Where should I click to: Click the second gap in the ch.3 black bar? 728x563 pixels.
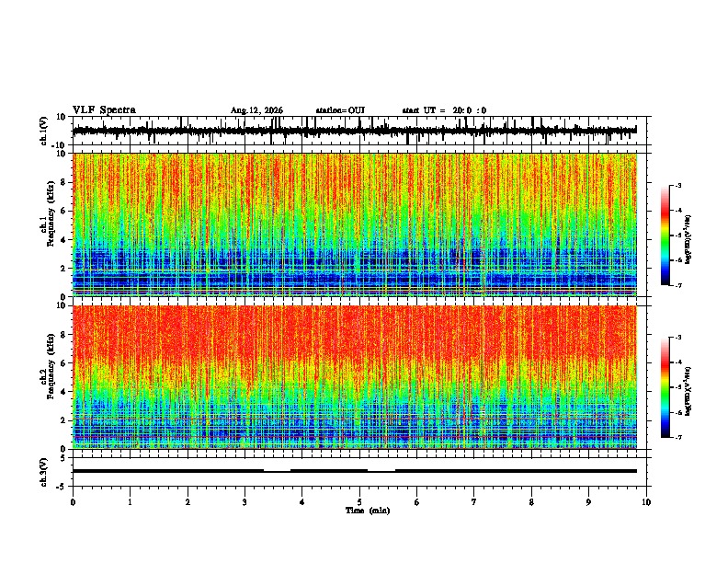[381, 471]
